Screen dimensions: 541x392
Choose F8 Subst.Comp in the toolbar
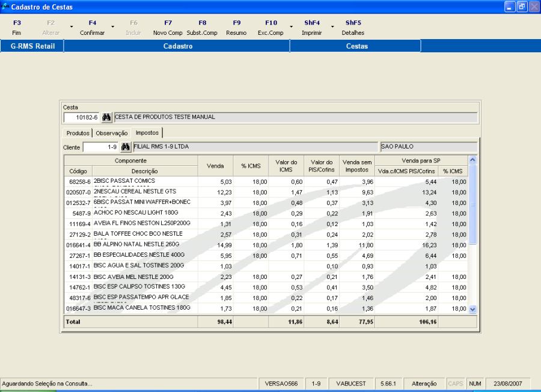pyautogui.click(x=202, y=28)
